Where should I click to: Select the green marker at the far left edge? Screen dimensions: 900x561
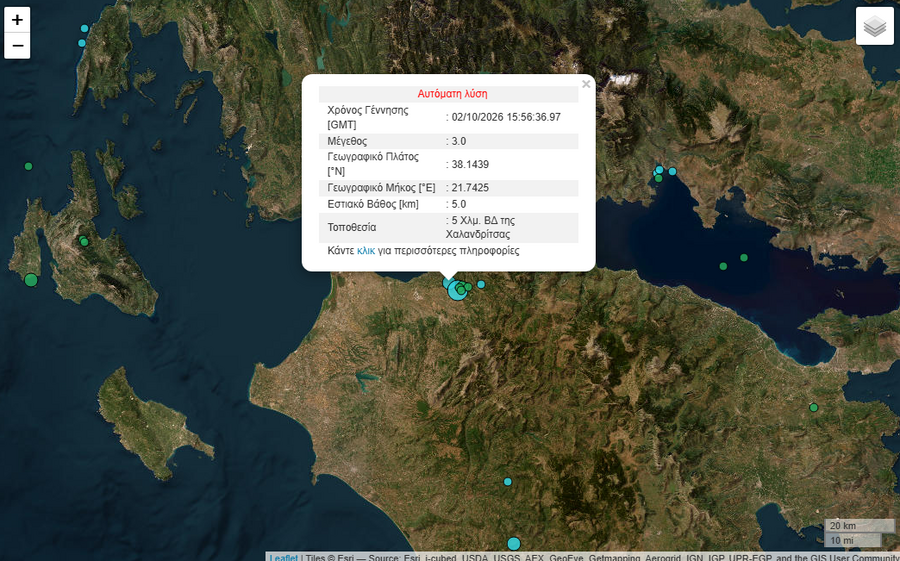tap(28, 167)
